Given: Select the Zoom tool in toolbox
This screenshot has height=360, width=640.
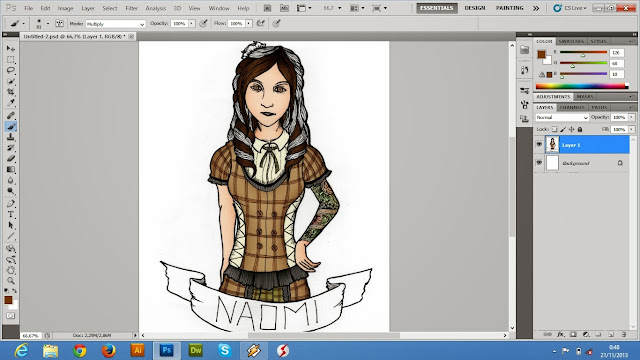Looking at the screenshot, I should coord(11,280).
